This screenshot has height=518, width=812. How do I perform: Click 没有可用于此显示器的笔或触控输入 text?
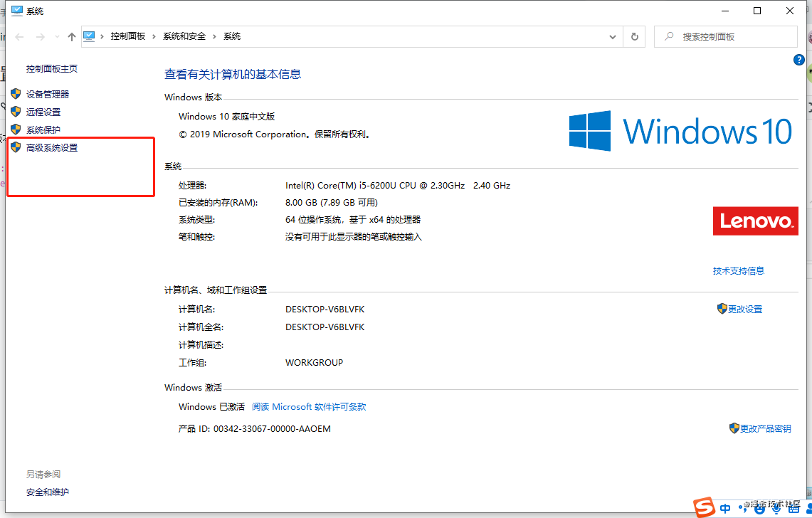pyautogui.click(x=353, y=237)
